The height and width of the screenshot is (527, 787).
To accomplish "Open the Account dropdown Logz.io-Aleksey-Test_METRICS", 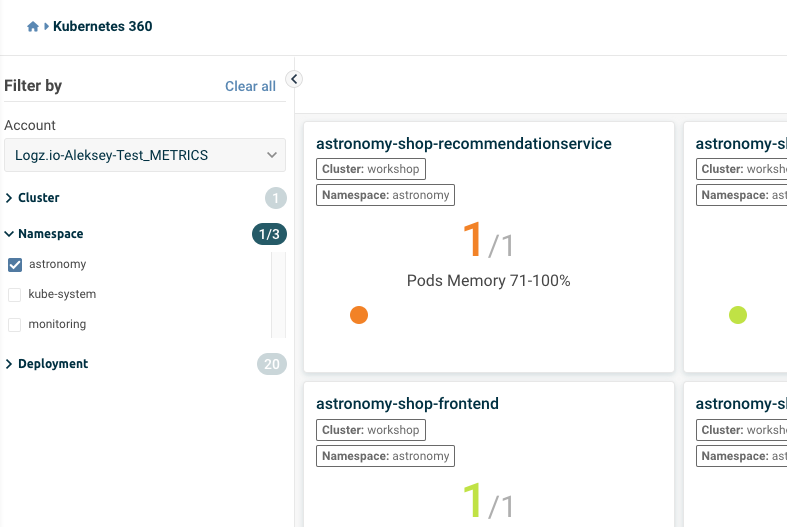I will [x=145, y=155].
